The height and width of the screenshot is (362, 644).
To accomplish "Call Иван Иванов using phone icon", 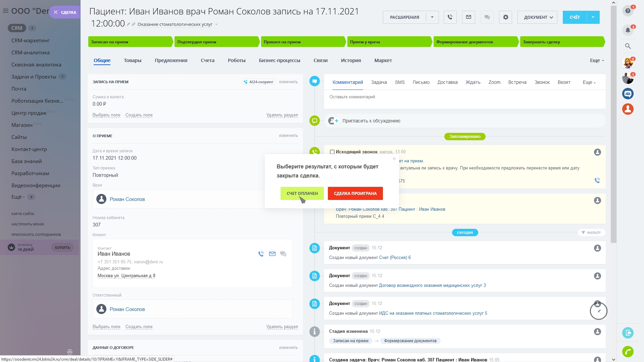I will (261, 254).
